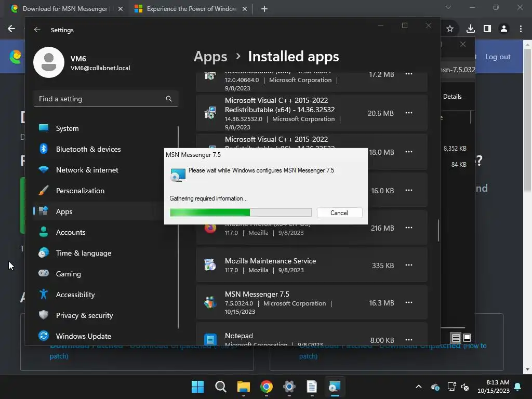Click Chrome's back navigation arrow
Screen dimensions: 532x399
pos(11,29)
